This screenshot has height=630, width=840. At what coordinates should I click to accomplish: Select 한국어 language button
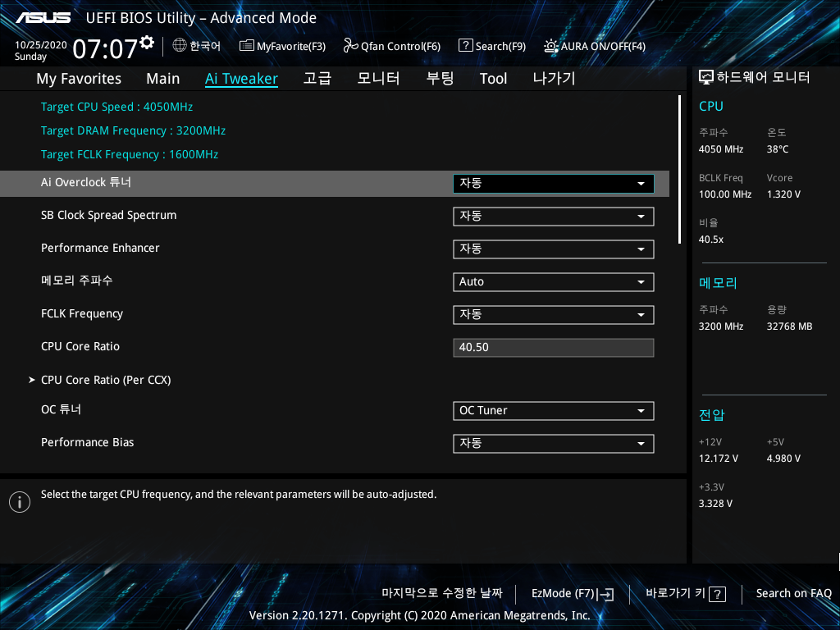tap(197, 46)
